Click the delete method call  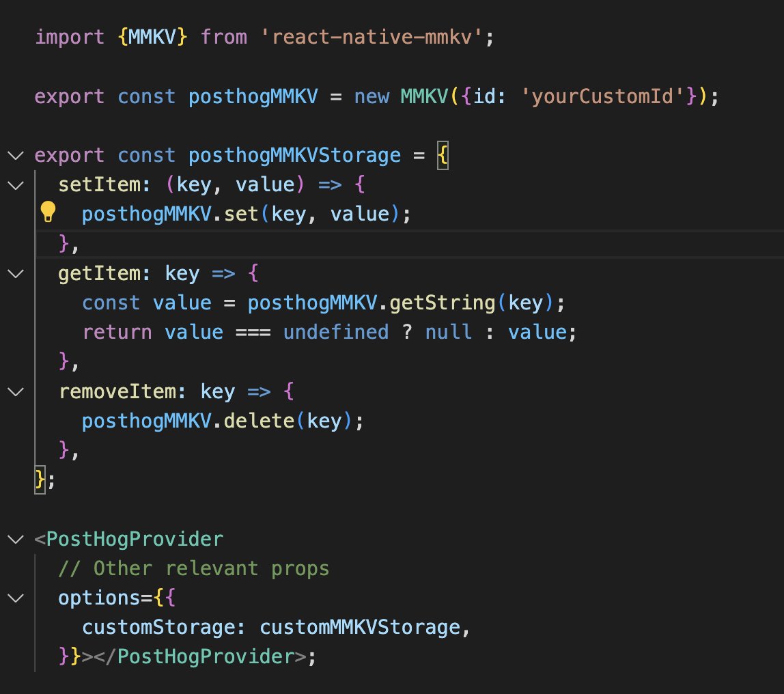(x=259, y=421)
